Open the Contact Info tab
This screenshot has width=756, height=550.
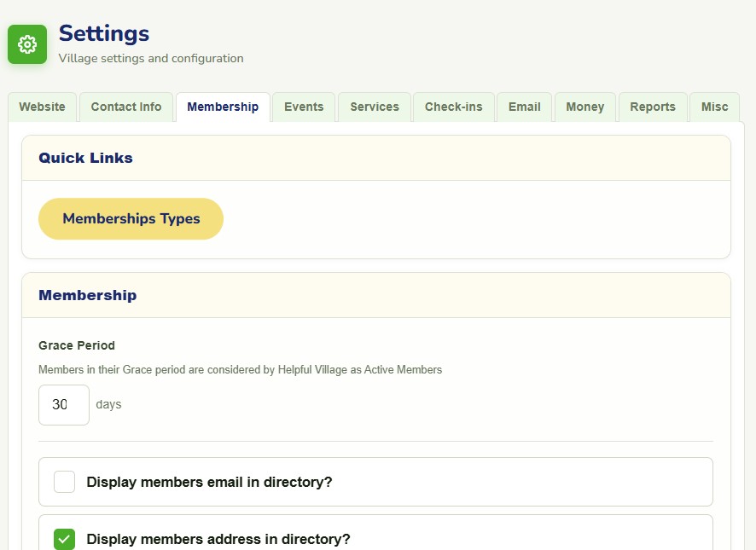tap(126, 107)
